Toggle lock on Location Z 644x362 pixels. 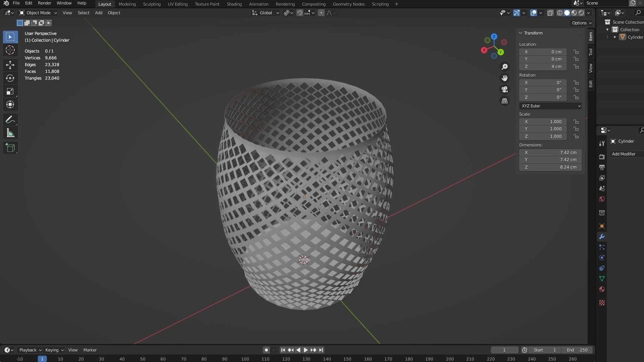pyautogui.click(x=576, y=66)
